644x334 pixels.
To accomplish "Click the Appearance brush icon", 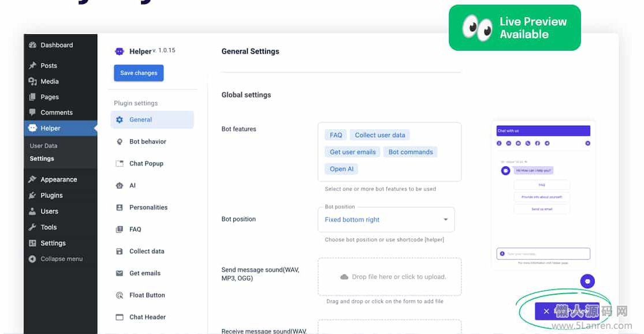I will [32, 179].
